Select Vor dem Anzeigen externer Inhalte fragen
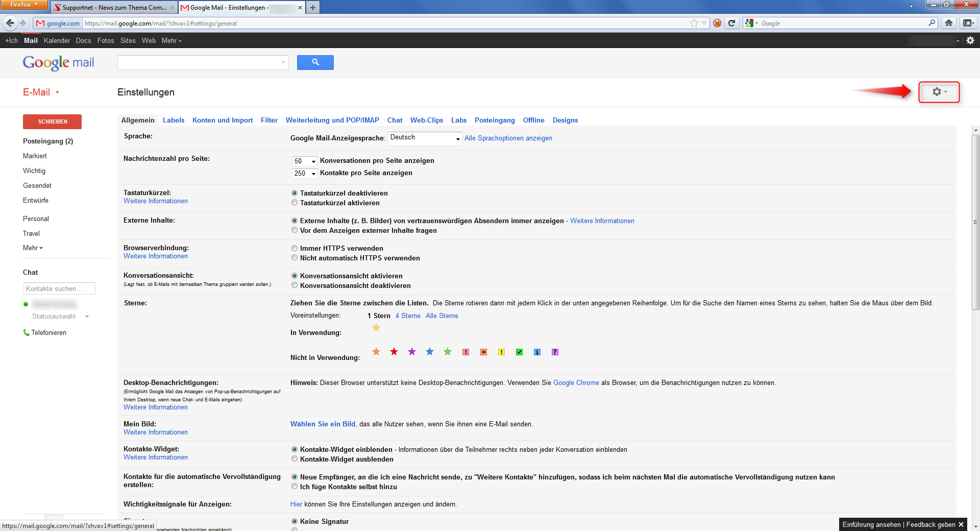 point(295,230)
